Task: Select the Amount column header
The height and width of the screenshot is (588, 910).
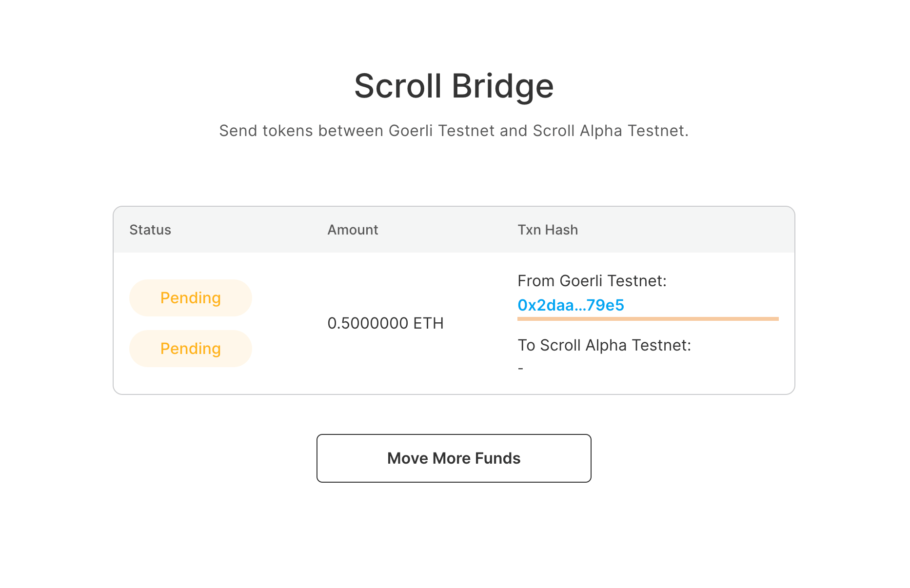Action: [x=353, y=230]
